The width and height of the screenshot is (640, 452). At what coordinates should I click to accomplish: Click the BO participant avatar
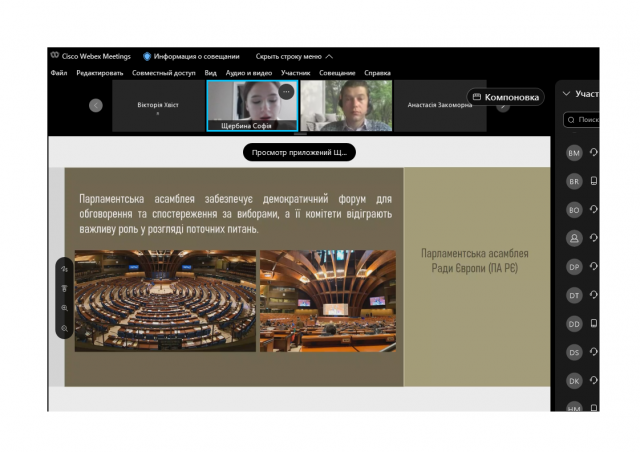tap(574, 210)
